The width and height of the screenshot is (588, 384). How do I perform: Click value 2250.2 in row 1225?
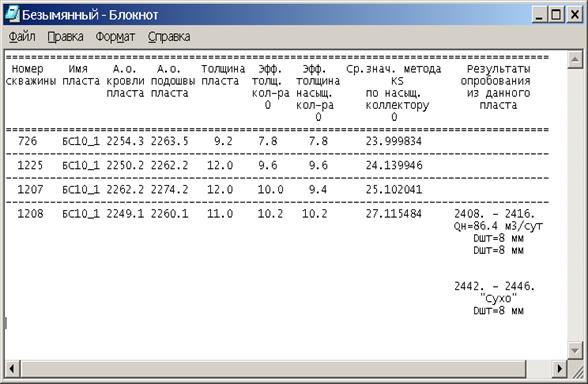coord(125,165)
